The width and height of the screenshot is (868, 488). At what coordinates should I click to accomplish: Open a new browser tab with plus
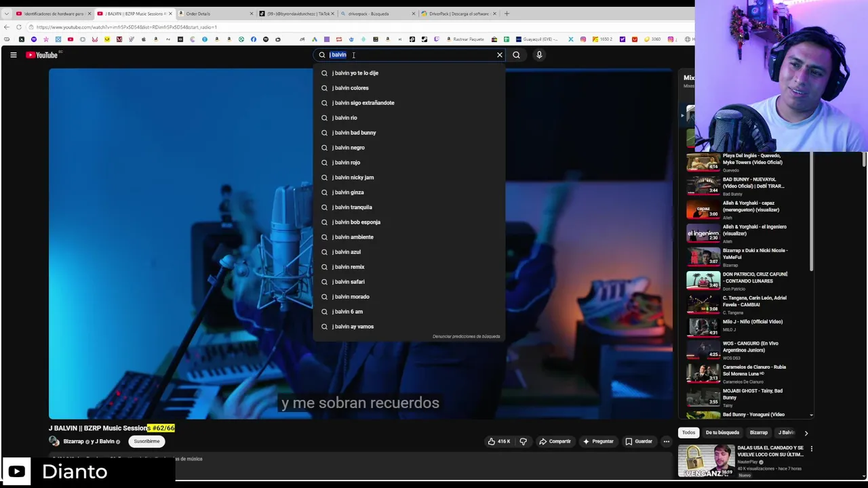pyautogui.click(x=507, y=14)
